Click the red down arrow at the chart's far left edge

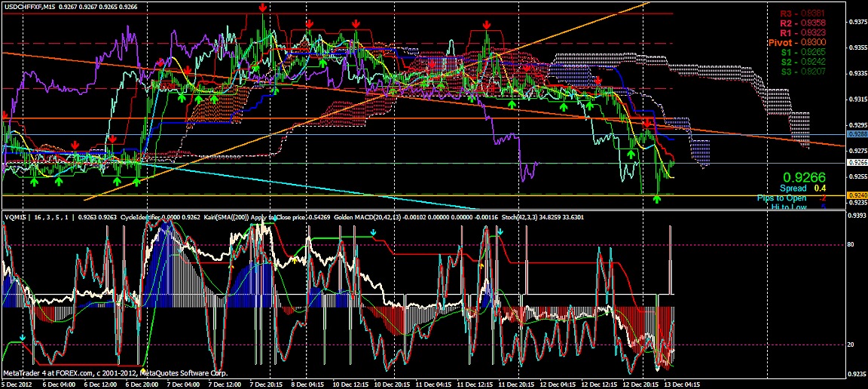5,115
